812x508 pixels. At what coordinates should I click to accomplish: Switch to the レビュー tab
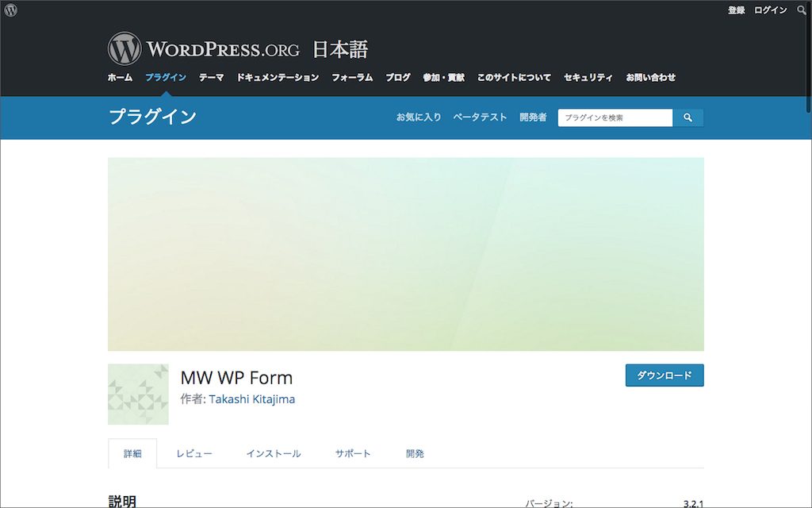[x=194, y=453]
